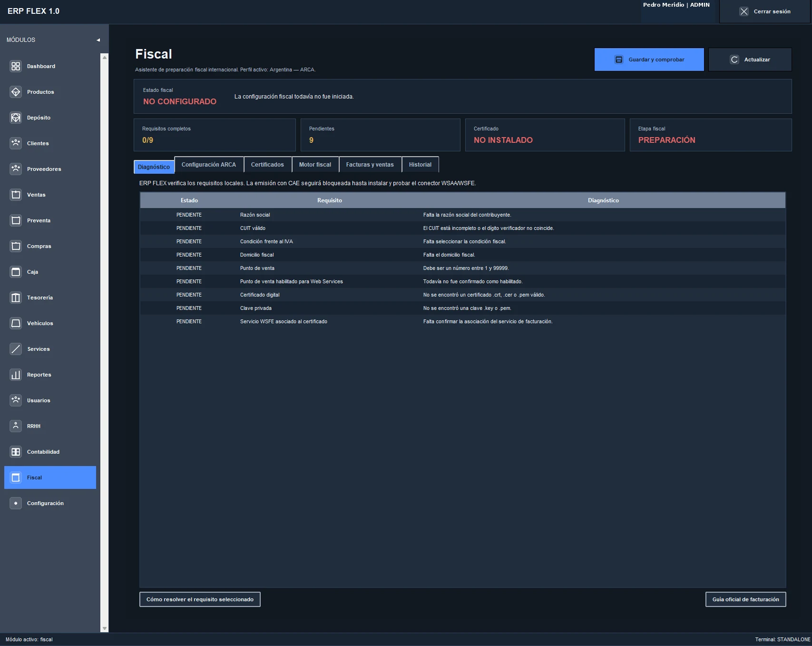Image resolution: width=812 pixels, height=646 pixels.
Task: Sort by the Estado column header
Action: (x=189, y=200)
